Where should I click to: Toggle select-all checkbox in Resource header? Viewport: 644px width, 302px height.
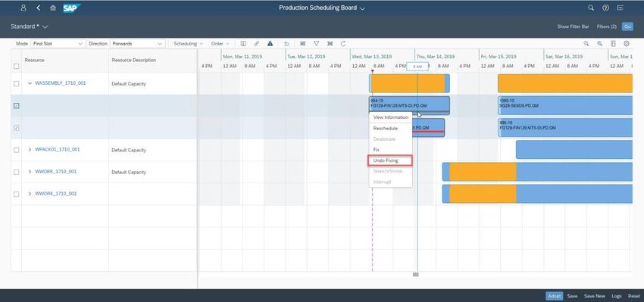[17, 66]
